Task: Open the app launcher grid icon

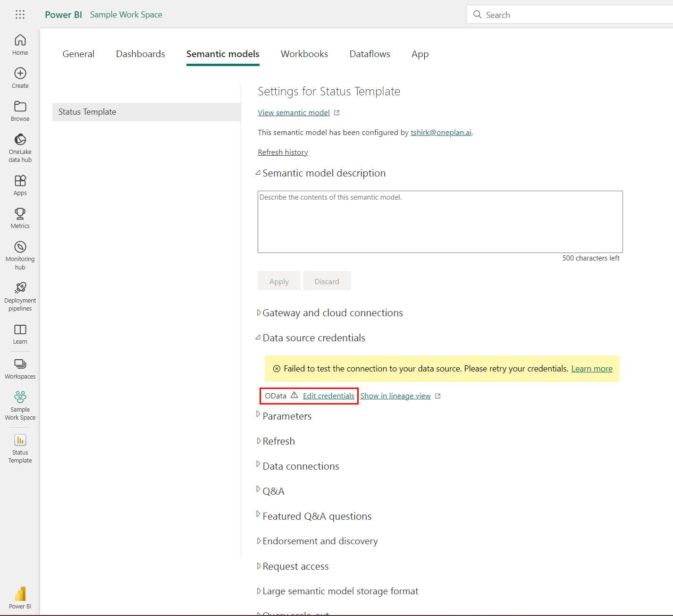Action: click(20, 15)
